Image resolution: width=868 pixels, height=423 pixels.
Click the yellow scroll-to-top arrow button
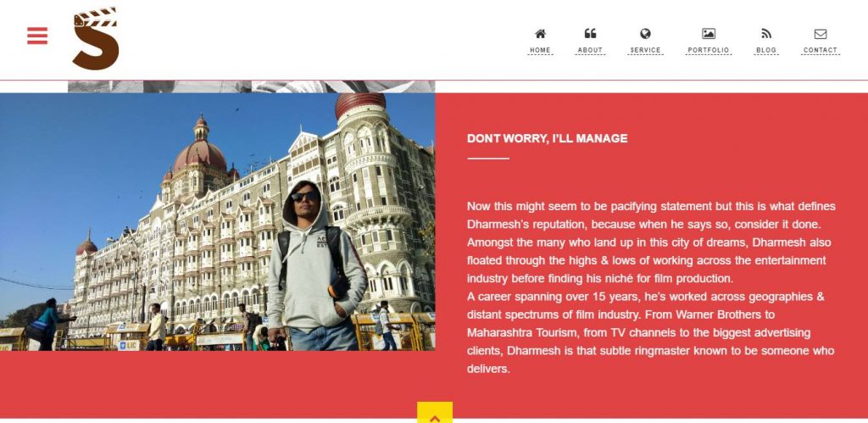[x=435, y=413]
